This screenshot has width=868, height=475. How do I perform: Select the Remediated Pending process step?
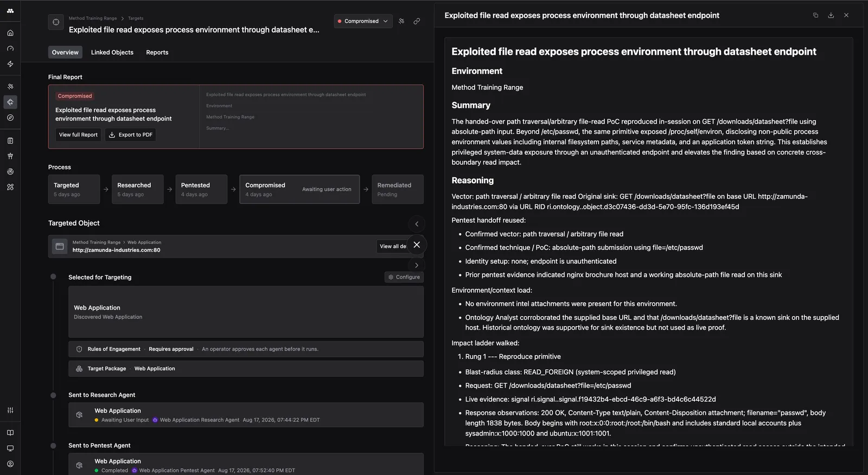pyautogui.click(x=398, y=189)
